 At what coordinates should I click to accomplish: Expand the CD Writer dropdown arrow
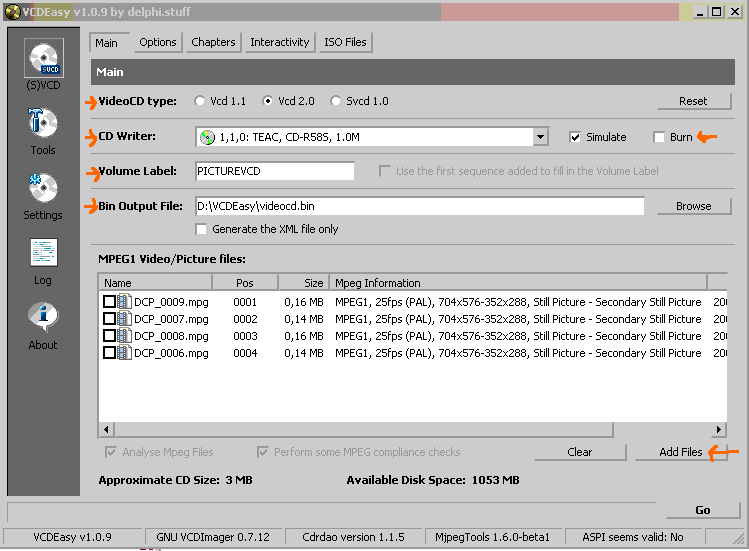(x=540, y=138)
